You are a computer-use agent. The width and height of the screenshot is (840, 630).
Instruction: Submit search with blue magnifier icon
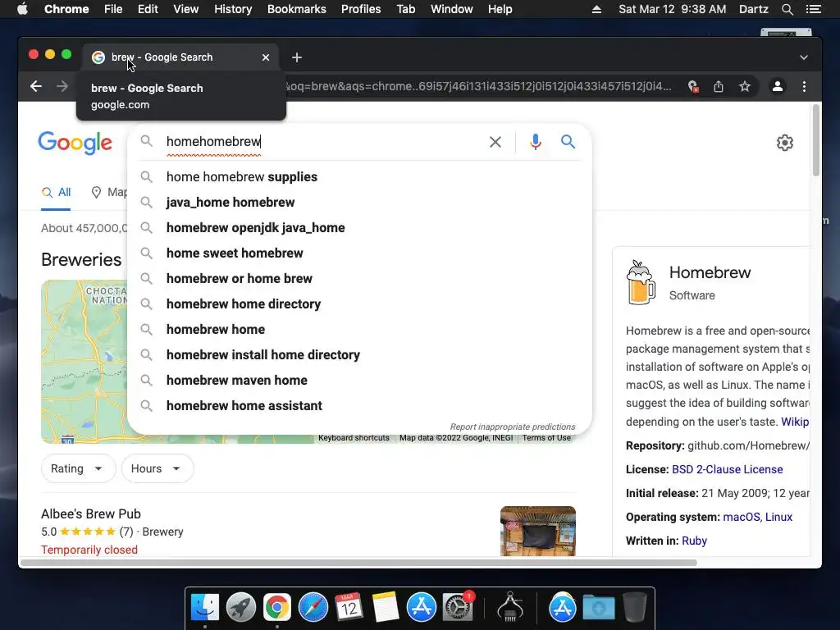pos(568,141)
